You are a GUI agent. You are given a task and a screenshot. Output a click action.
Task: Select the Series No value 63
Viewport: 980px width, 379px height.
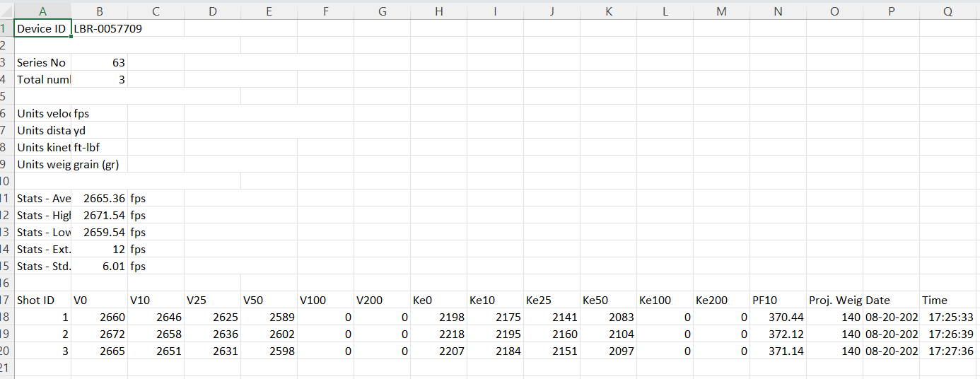pos(99,62)
